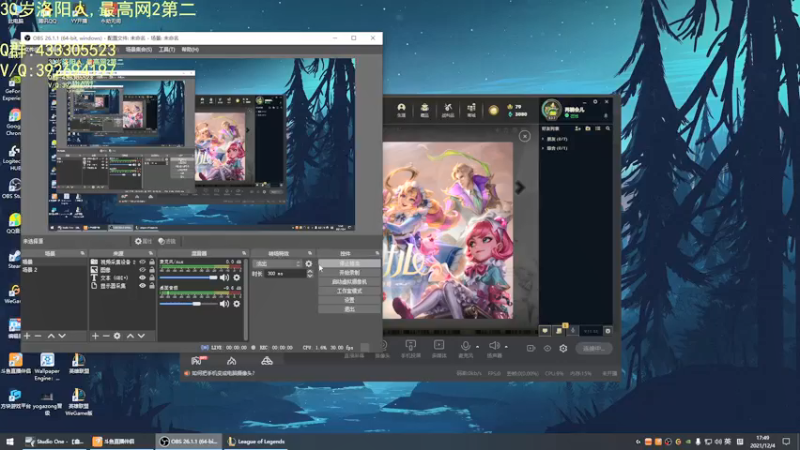Image resolution: width=800 pixels, height=450 pixels.
Task: Click the 启动虚拟摄像机 virtual camera button
Action: coord(349,282)
